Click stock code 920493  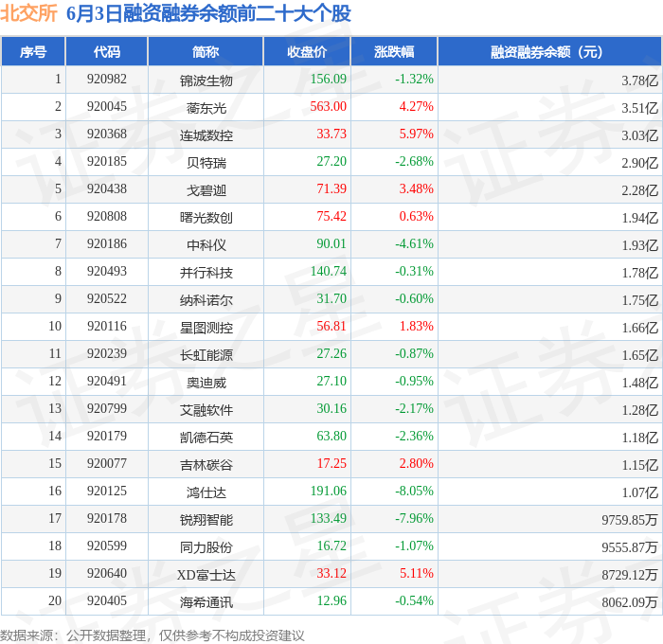click(x=106, y=271)
